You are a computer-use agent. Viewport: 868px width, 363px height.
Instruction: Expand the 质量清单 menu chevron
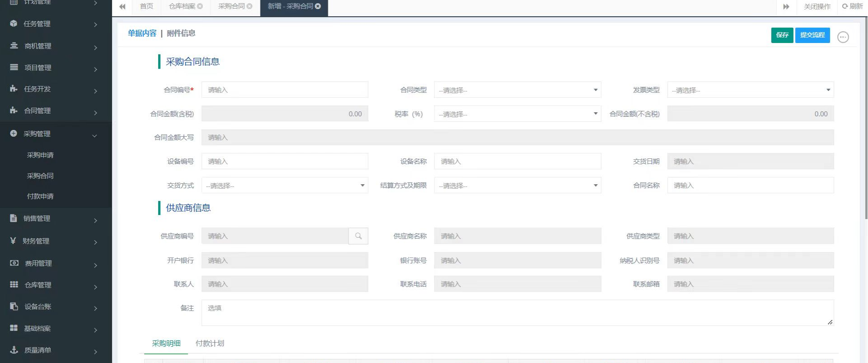pyautogui.click(x=95, y=352)
